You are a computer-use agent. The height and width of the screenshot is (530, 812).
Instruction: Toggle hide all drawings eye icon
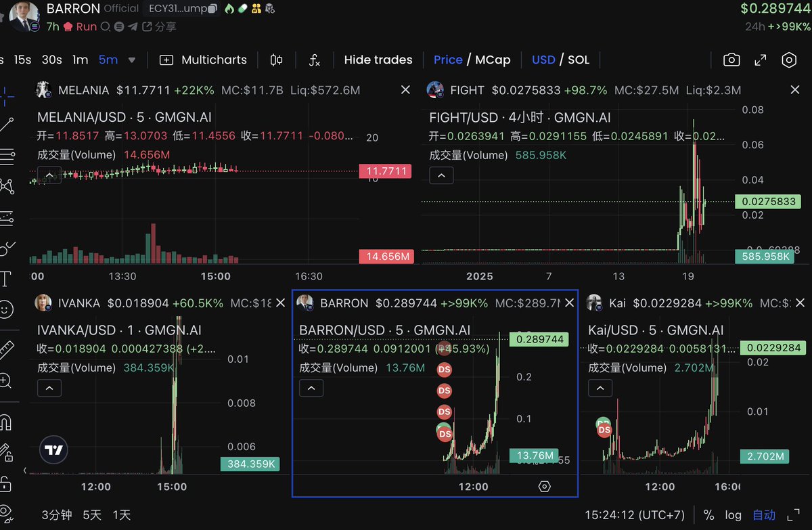(5, 513)
